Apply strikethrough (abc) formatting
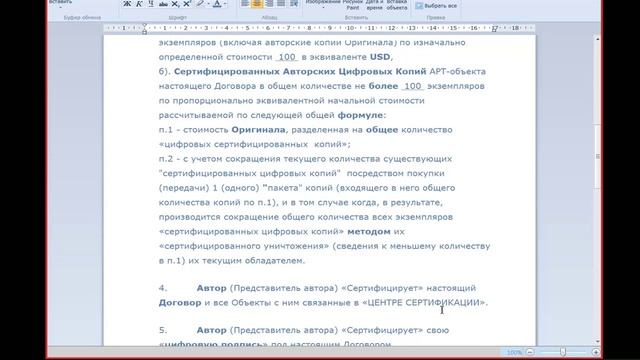Viewport: 640px width, 360px height. coord(163,4)
